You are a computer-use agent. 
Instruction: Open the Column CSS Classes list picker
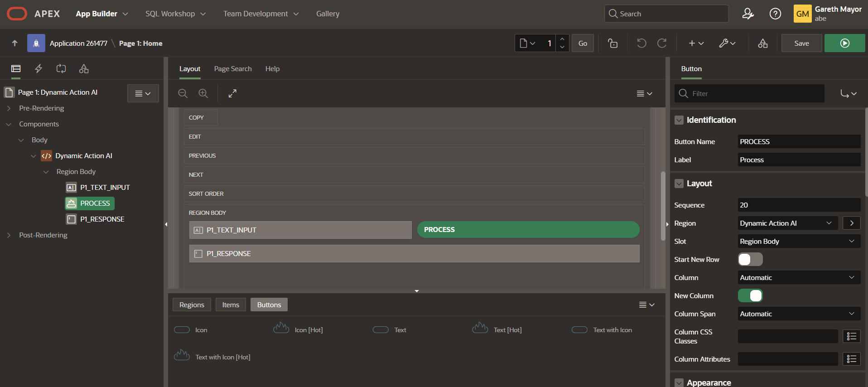[x=852, y=336]
